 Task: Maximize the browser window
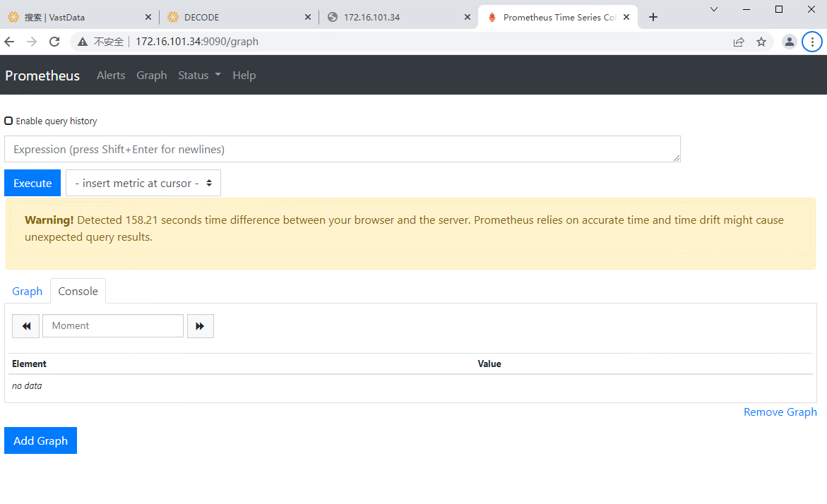coord(779,9)
